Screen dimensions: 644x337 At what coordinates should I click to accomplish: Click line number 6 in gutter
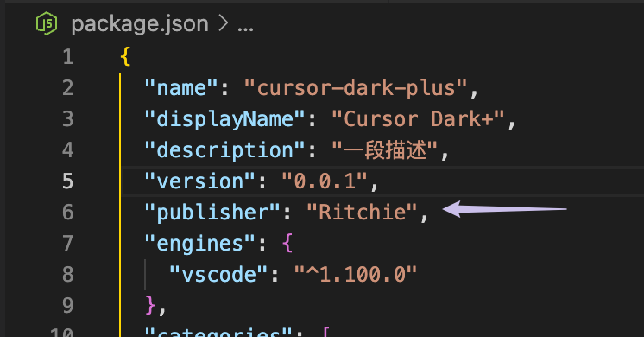click(x=68, y=212)
